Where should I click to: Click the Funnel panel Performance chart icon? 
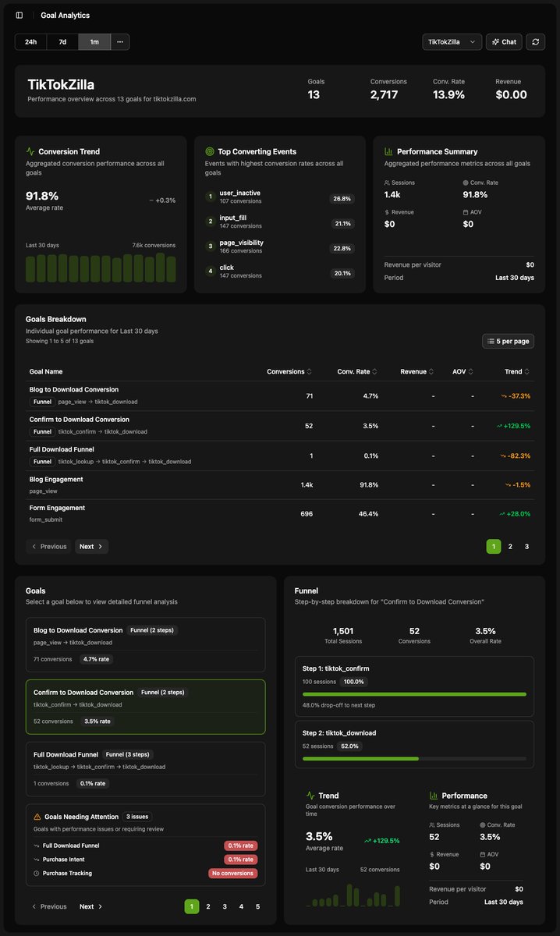(434, 796)
